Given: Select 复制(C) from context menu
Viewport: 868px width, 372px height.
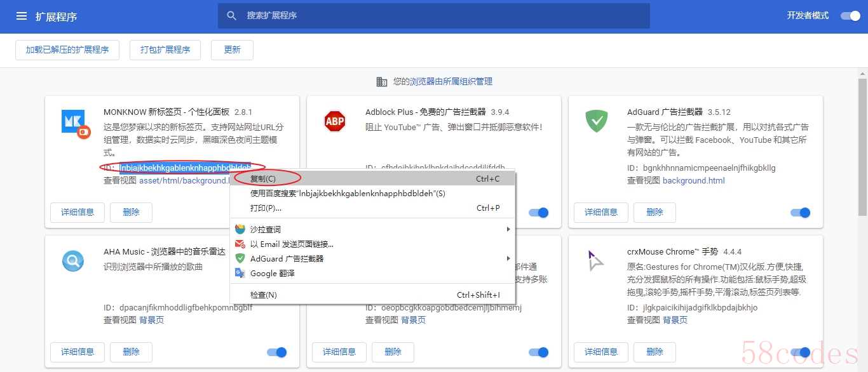Looking at the screenshot, I should 373,179.
